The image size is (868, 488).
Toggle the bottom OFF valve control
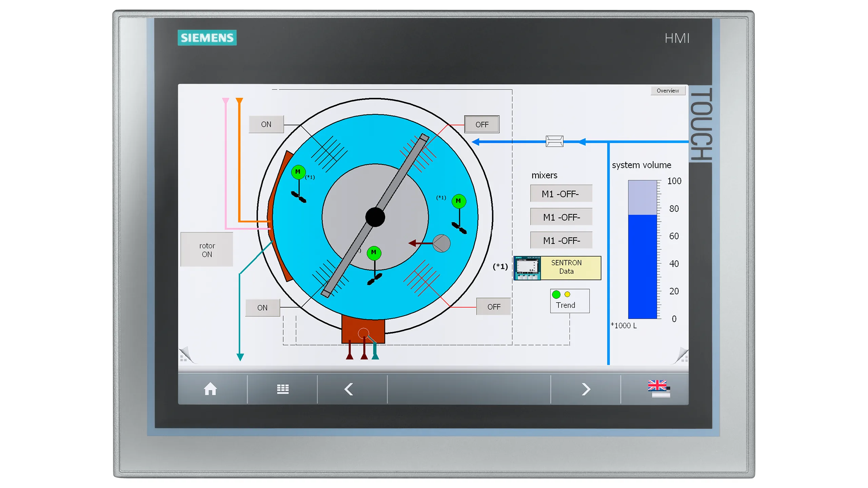click(494, 306)
